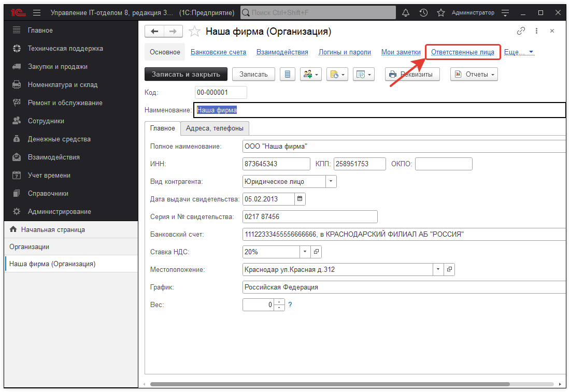
Task: Increase the Вес value with stepper
Action: [x=279, y=302]
